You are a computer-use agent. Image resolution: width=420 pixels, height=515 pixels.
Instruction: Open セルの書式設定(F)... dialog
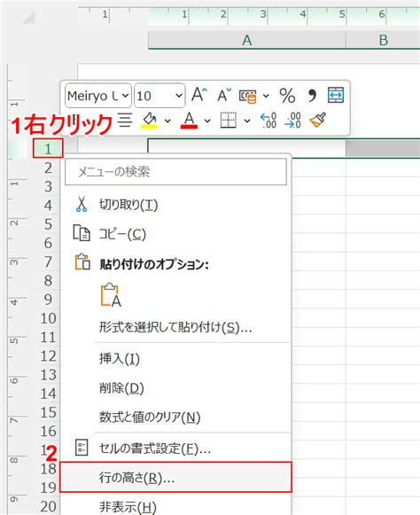(x=175, y=448)
